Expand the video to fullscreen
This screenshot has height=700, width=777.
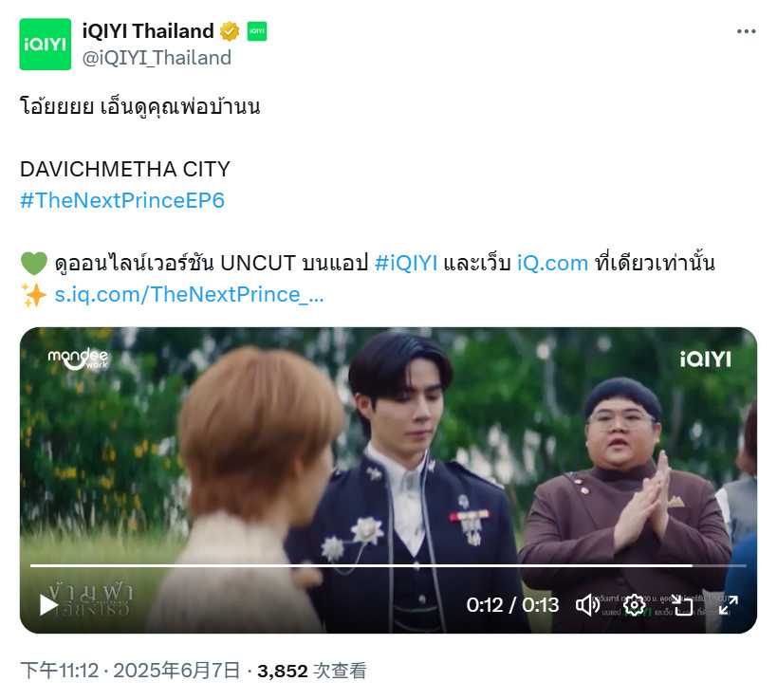tap(729, 605)
